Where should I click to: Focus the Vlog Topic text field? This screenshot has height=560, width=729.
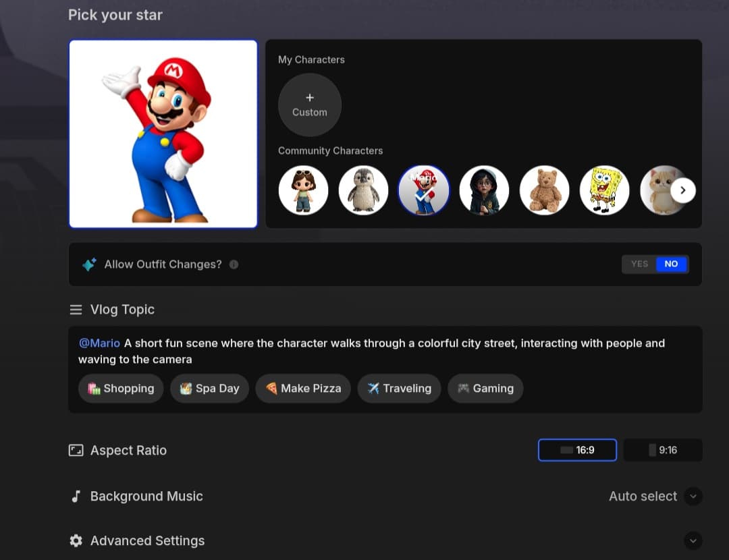click(x=385, y=352)
